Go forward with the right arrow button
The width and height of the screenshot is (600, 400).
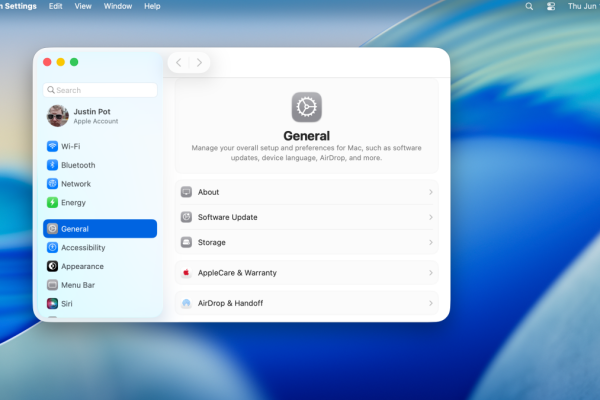click(199, 62)
